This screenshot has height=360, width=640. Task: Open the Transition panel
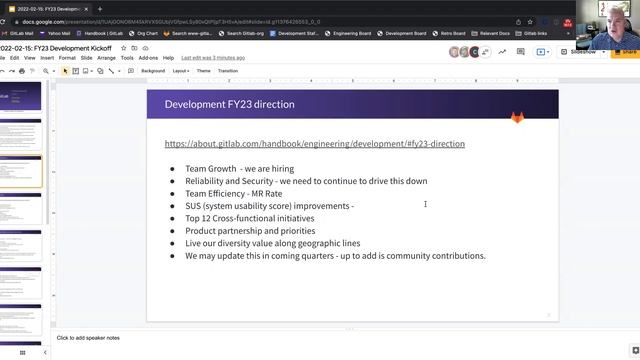coord(228,71)
